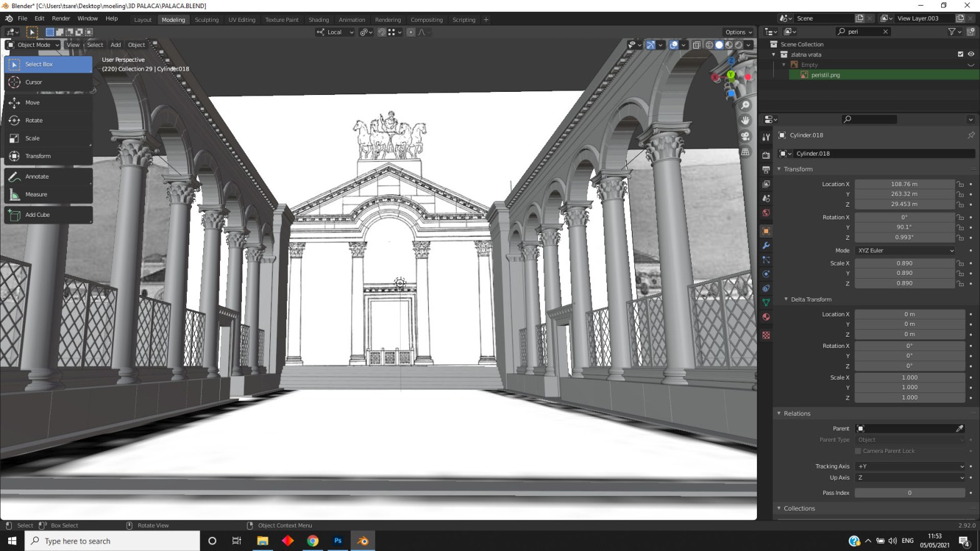Select the Rotate tool
Image resolution: width=980 pixels, height=551 pixels.
click(x=34, y=121)
